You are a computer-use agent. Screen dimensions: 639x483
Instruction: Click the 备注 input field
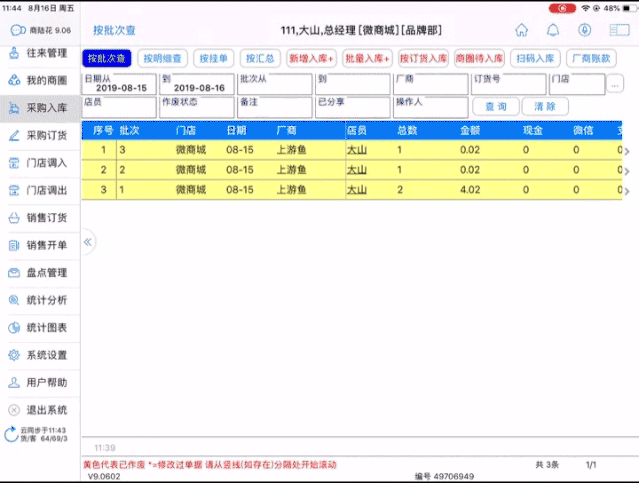click(x=275, y=107)
